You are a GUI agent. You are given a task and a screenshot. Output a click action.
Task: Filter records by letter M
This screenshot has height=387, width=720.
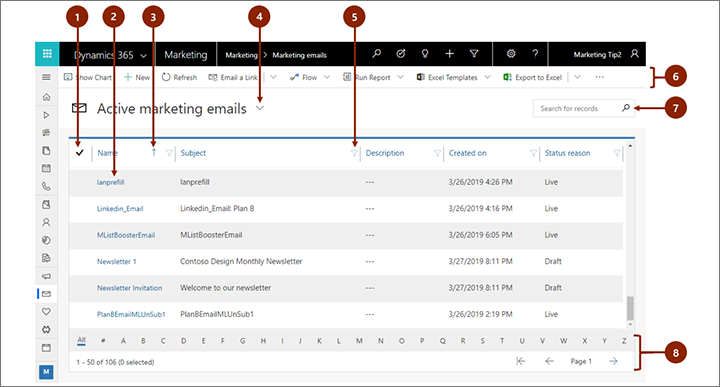[x=359, y=341]
